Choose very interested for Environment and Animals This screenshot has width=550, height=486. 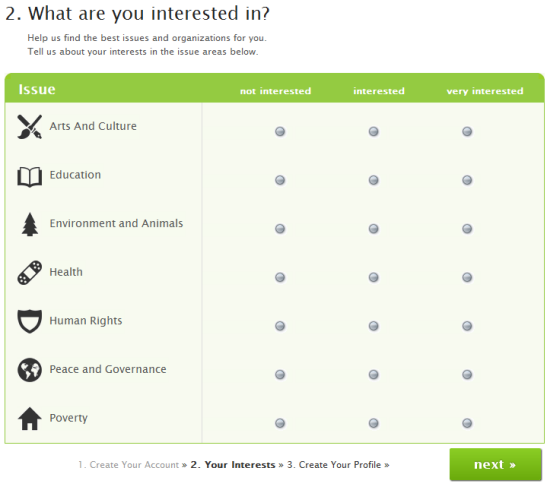pyautogui.click(x=467, y=229)
